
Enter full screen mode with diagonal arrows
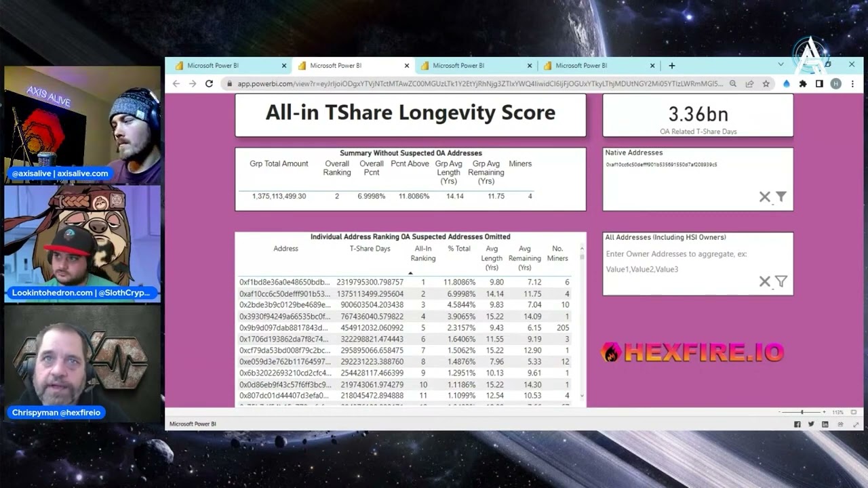[x=856, y=424]
